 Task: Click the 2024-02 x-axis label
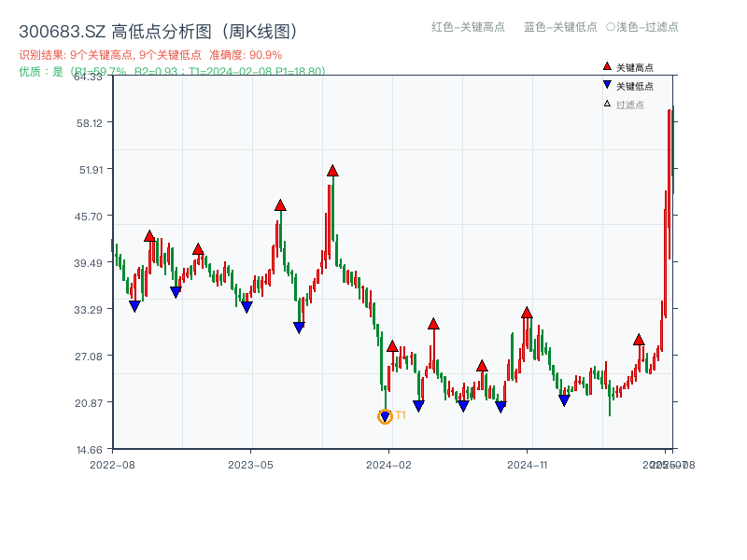pyautogui.click(x=388, y=465)
